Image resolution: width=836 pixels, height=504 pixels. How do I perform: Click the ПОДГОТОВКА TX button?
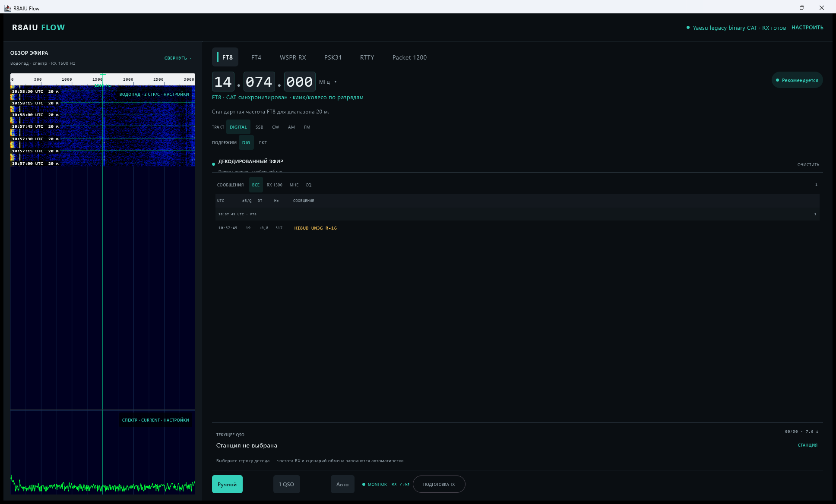tap(439, 484)
